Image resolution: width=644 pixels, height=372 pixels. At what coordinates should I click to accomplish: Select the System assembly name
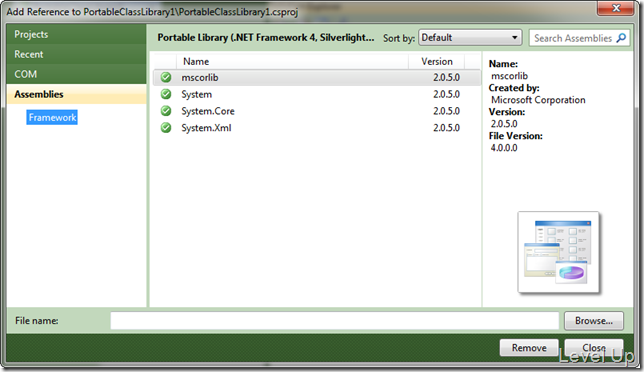[x=197, y=94]
